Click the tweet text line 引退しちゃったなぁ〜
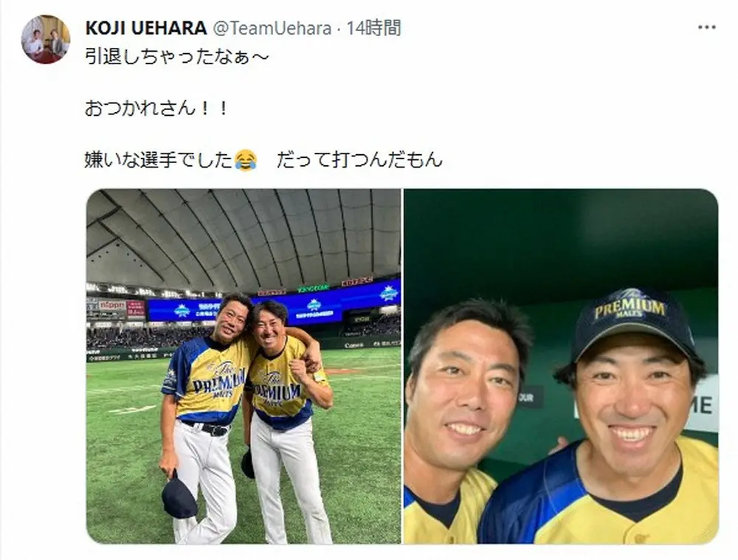Image resolution: width=738 pixels, height=560 pixels. (x=177, y=57)
